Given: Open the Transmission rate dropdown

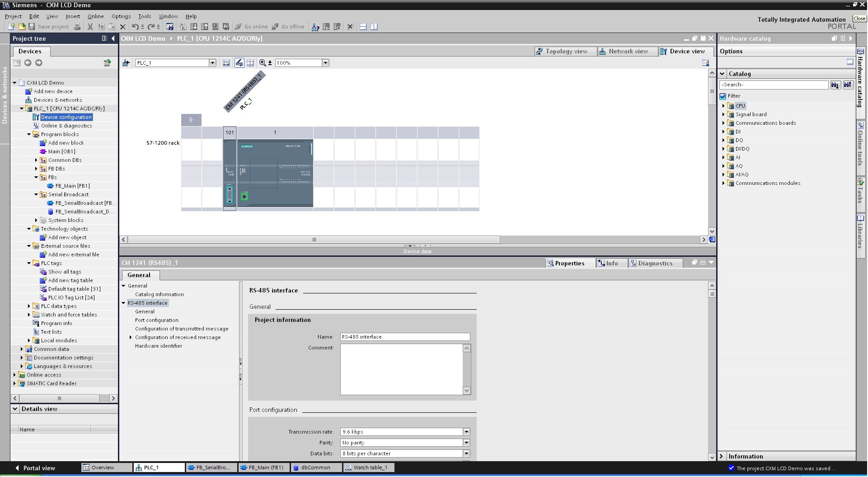Looking at the screenshot, I should [466, 432].
